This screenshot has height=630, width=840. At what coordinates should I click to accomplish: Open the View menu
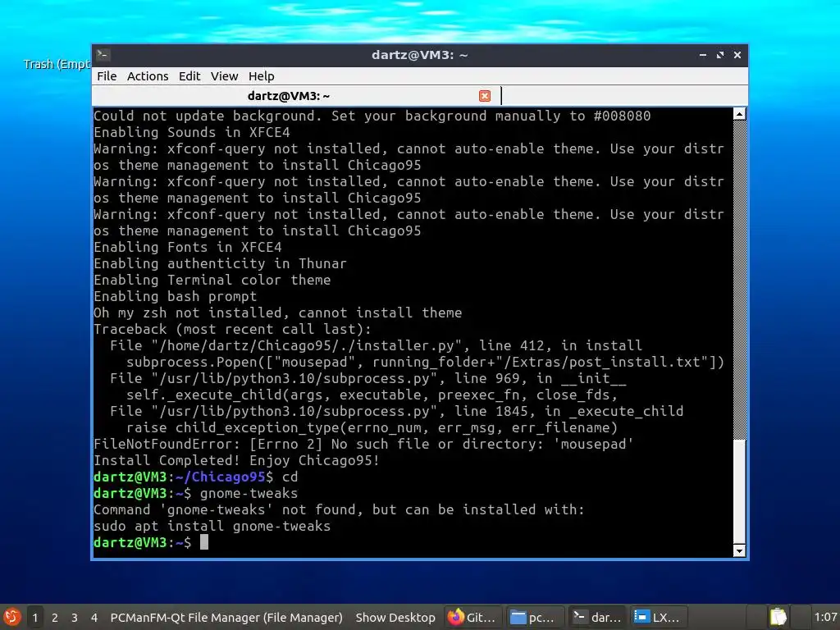point(225,76)
